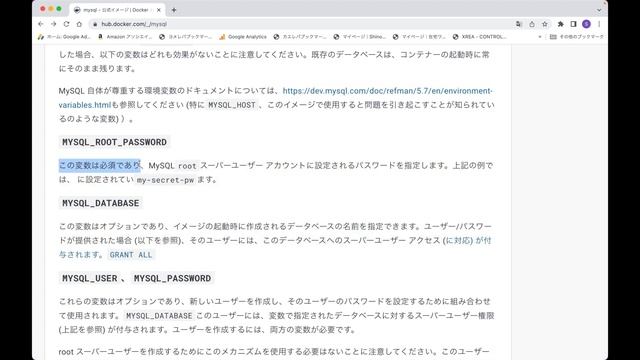Open the purple profile avatar
640x360 pixels.
click(586, 24)
